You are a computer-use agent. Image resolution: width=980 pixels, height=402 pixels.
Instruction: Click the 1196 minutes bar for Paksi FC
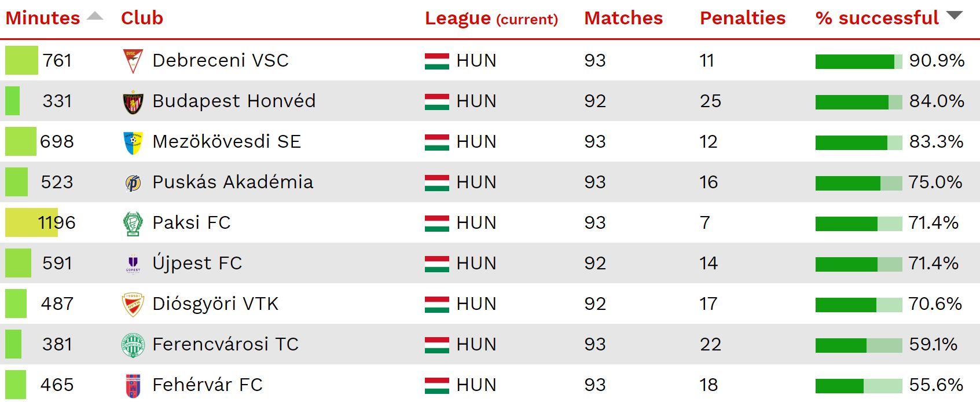[x=32, y=222]
